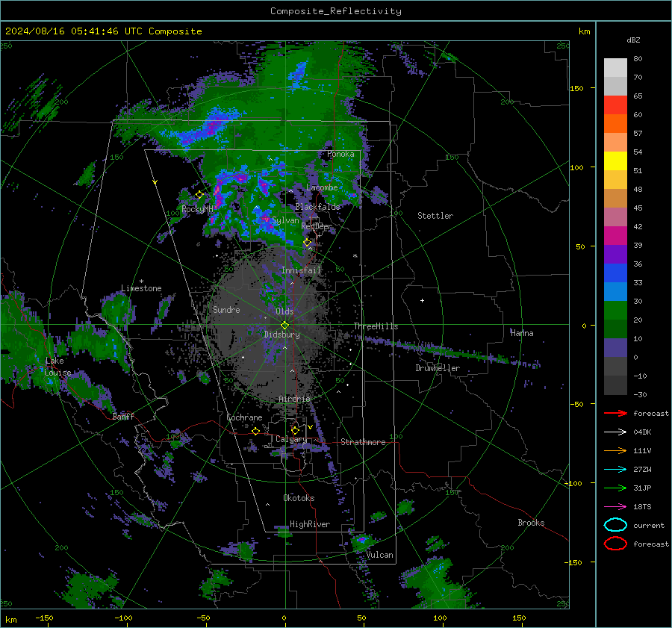672x628 pixels.
Task: Click the Drumheller town label
Action: (438, 368)
